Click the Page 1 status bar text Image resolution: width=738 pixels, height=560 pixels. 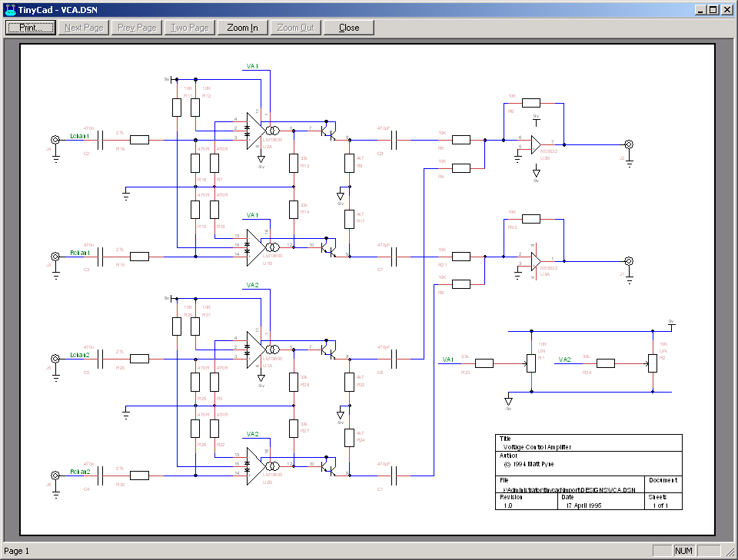click(16, 551)
